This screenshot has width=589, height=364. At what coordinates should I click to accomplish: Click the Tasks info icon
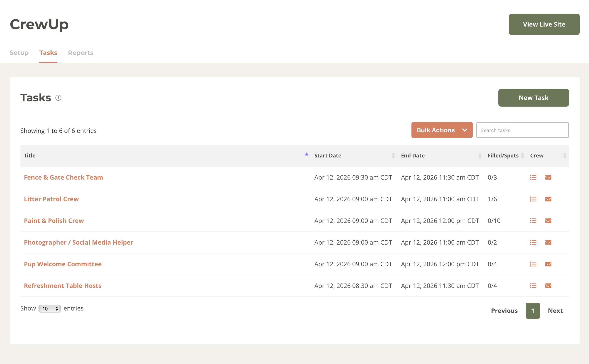pos(58,98)
